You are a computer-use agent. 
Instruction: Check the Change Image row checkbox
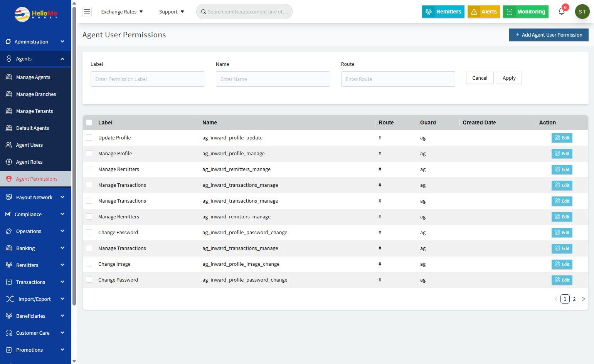click(x=89, y=264)
